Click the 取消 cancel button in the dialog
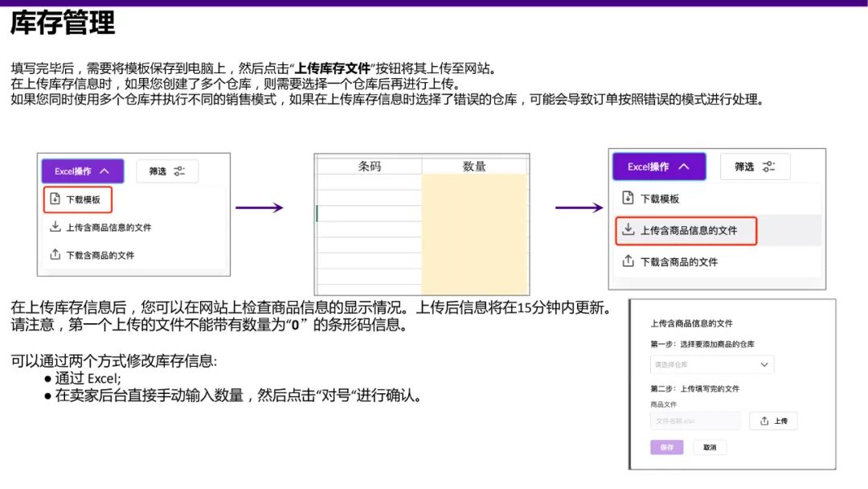Screen dimensions: 868x489 709,447
